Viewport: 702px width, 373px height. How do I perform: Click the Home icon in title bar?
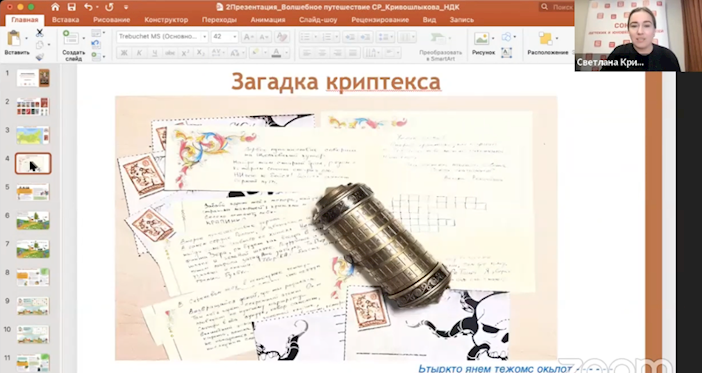(55, 7)
